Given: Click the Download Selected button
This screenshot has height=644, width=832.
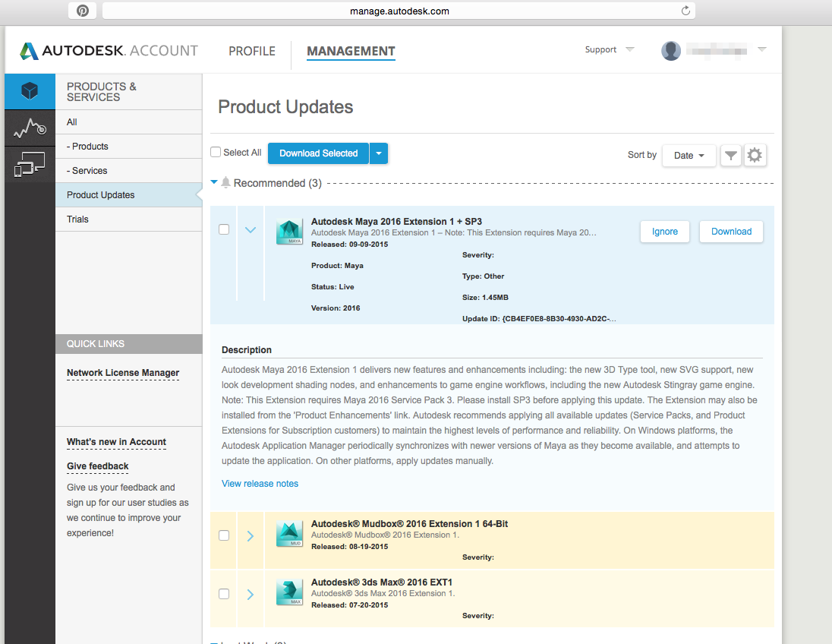Looking at the screenshot, I should pyautogui.click(x=318, y=153).
